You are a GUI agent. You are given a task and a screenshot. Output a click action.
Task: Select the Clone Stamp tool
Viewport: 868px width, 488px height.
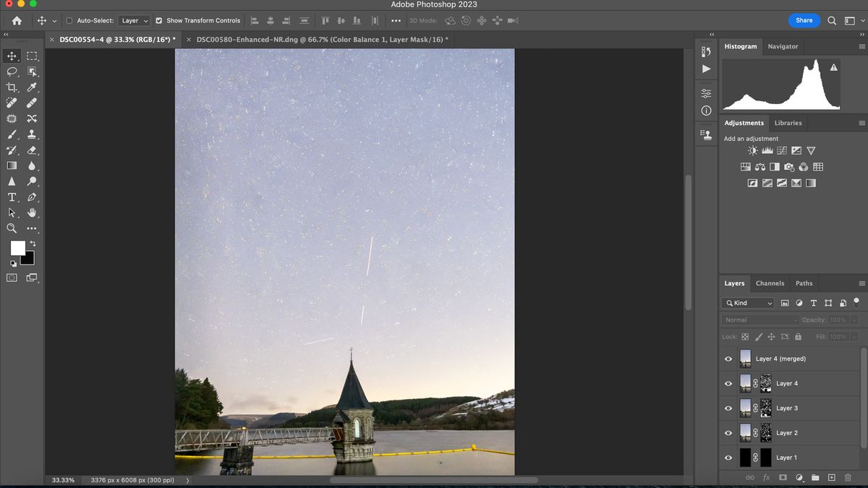32,134
